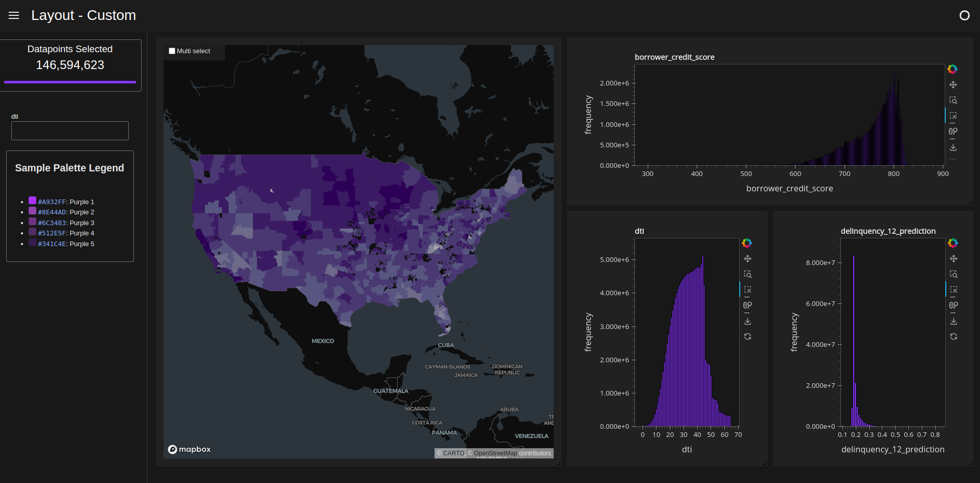
Task: Enable the Multi select checkbox on map
Action: 172,51
